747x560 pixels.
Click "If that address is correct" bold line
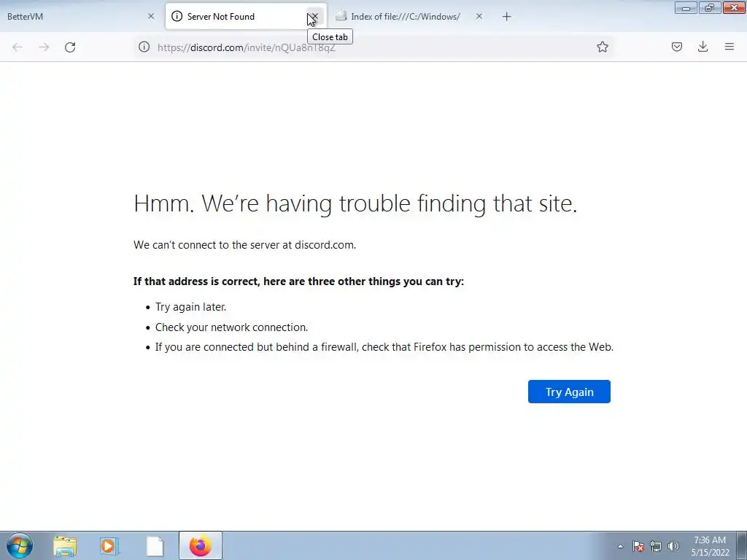(298, 281)
